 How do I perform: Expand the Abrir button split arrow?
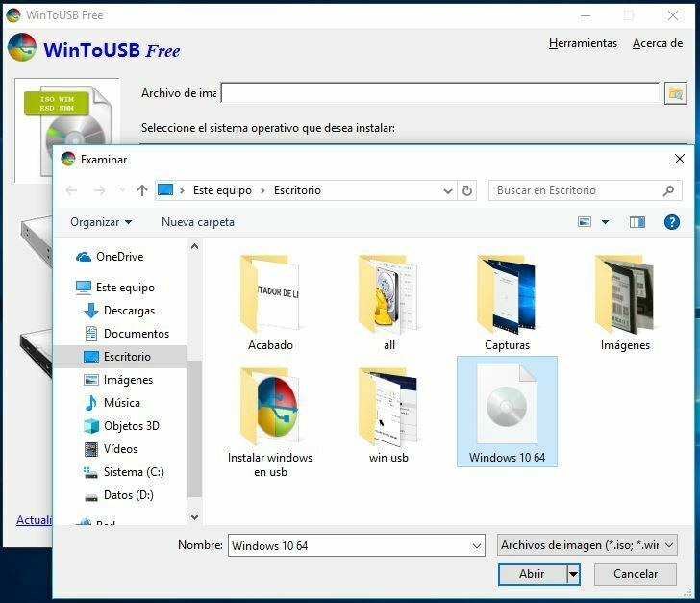coord(573,574)
